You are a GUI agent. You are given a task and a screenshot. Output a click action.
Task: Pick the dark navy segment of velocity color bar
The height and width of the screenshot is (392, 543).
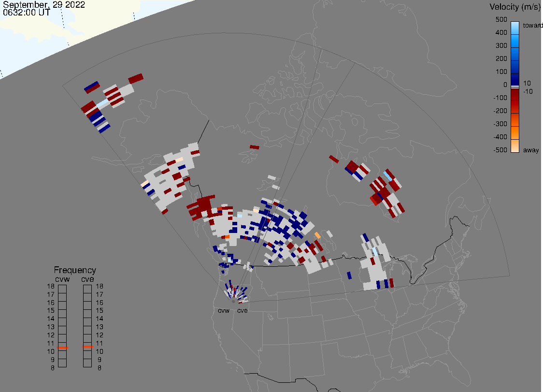515,79
